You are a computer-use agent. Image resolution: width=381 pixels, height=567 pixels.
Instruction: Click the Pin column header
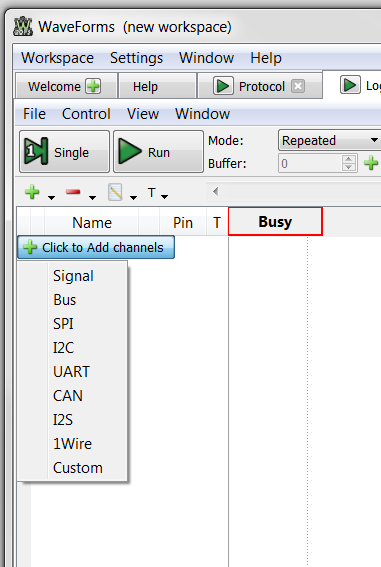tap(183, 222)
